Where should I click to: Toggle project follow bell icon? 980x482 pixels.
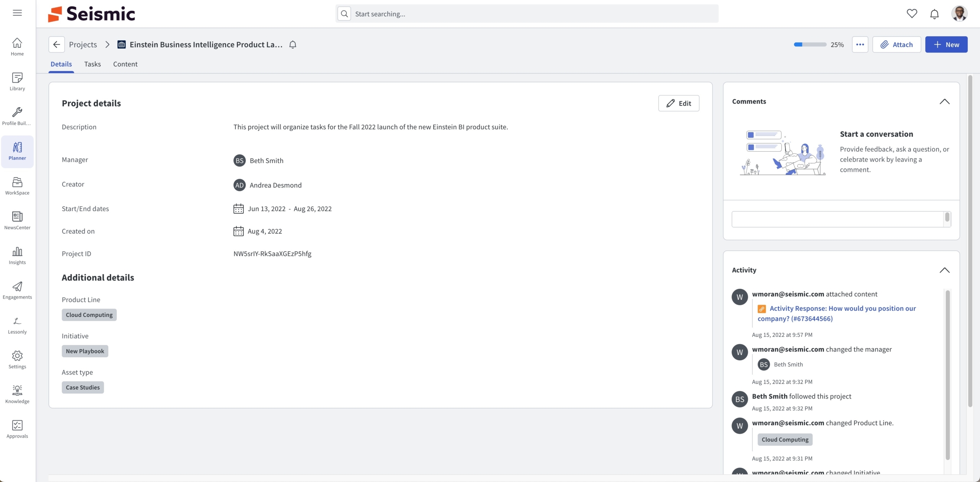293,44
